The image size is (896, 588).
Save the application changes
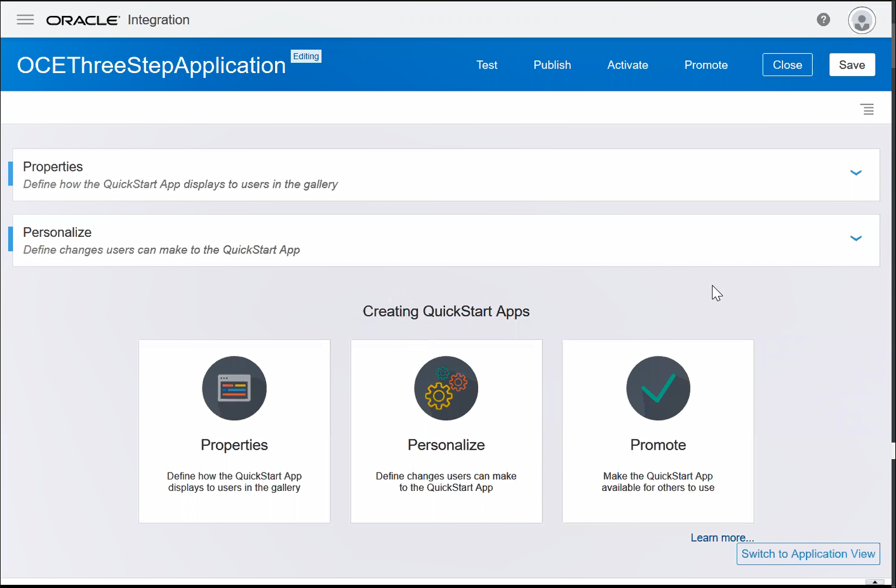pyautogui.click(x=852, y=65)
